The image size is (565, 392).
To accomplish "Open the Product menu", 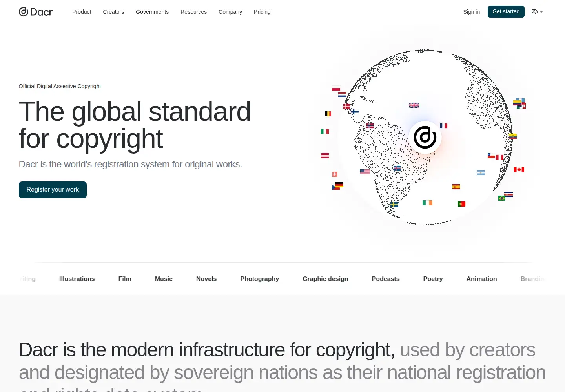I will (82, 12).
